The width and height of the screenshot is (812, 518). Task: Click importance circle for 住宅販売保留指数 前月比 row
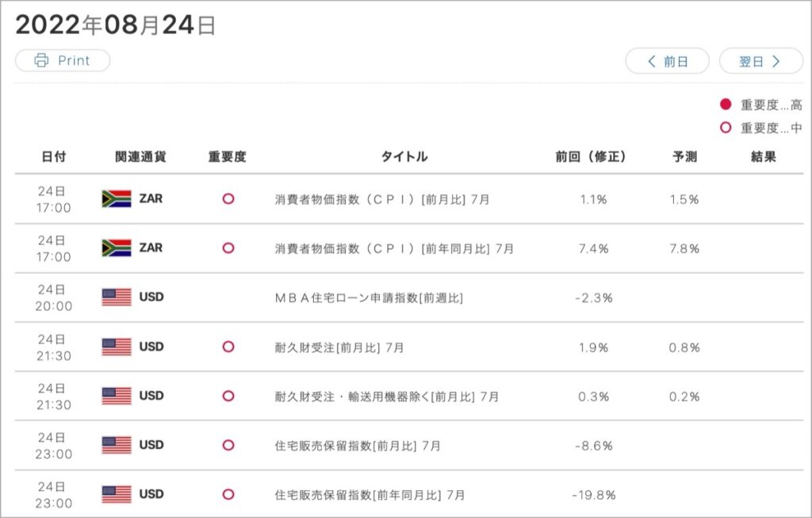228,445
